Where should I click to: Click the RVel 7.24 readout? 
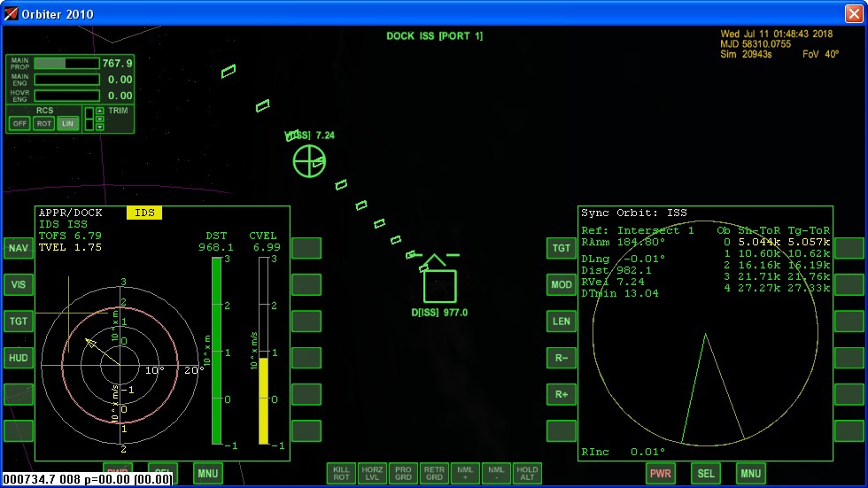(x=613, y=282)
